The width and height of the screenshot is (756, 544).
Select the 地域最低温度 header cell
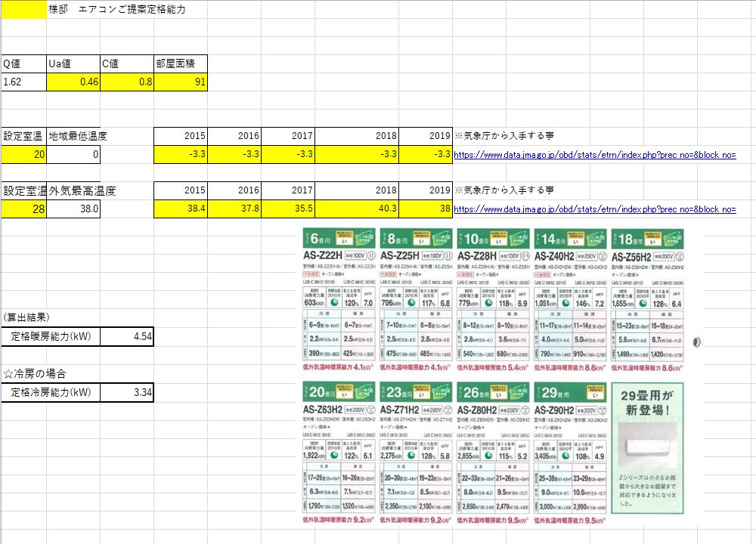click(x=73, y=136)
